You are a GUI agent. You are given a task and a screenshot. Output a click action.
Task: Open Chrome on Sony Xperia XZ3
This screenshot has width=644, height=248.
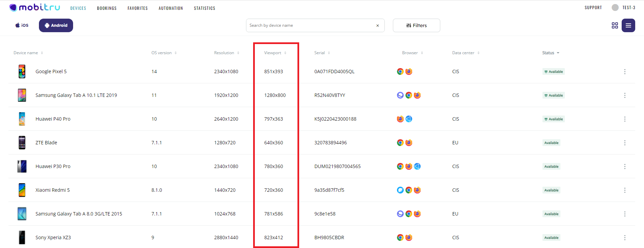400,237
